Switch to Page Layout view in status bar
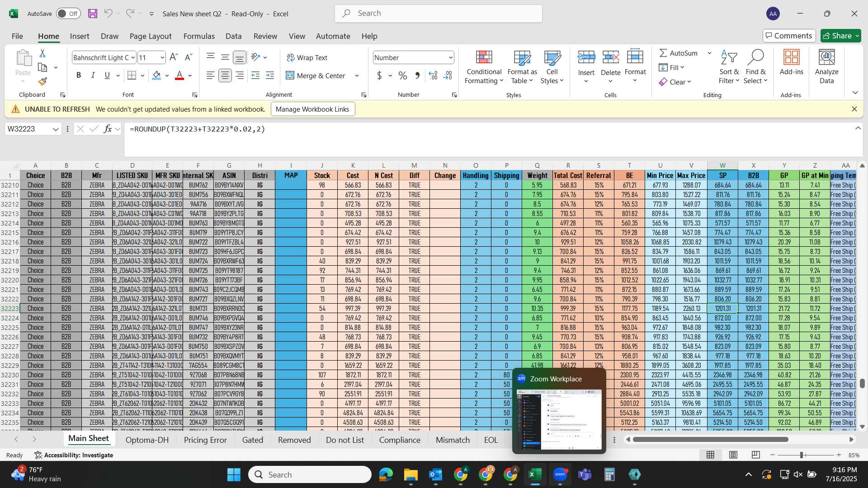 (x=733, y=455)
